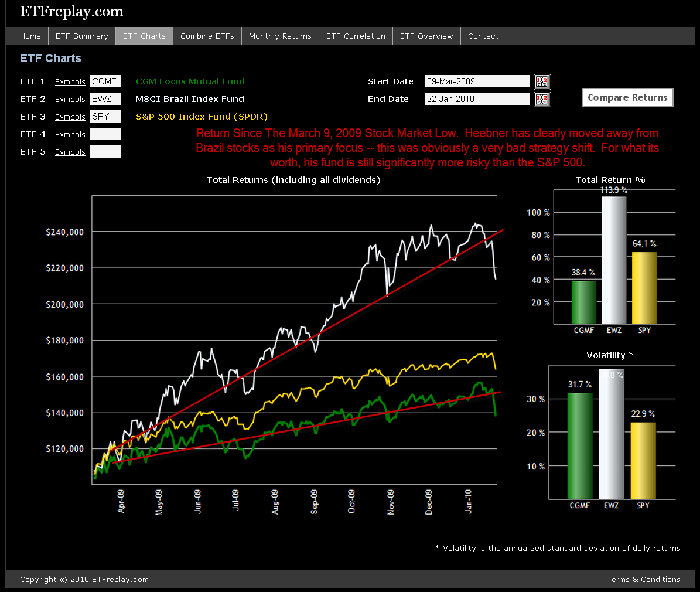Open the Start Date calendar picker icon
Screen dimensions: 700x592
coord(542,81)
